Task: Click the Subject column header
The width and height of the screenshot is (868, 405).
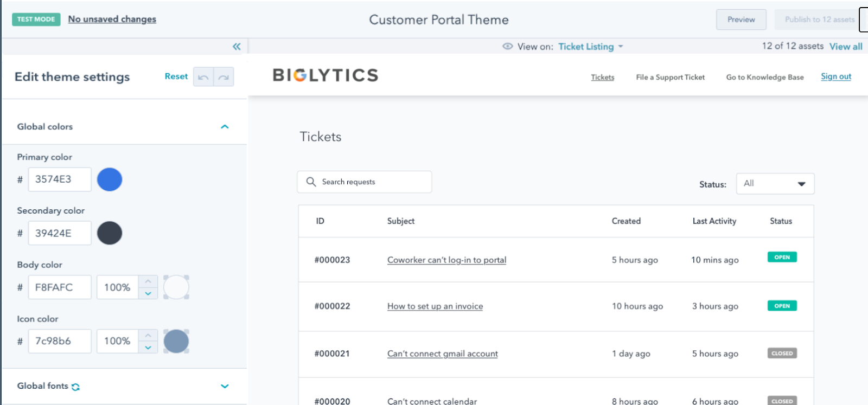Action: click(401, 221)
